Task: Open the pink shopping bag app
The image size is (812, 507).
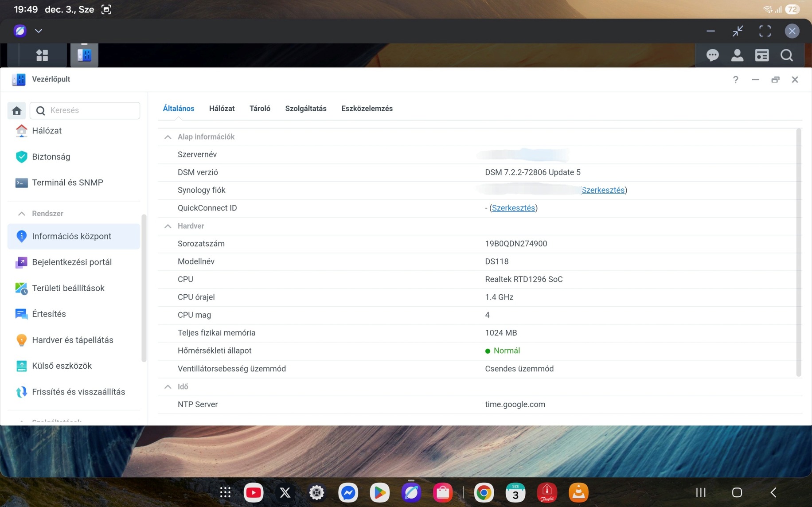Action: pyautogui.click(x=443, y=492)
